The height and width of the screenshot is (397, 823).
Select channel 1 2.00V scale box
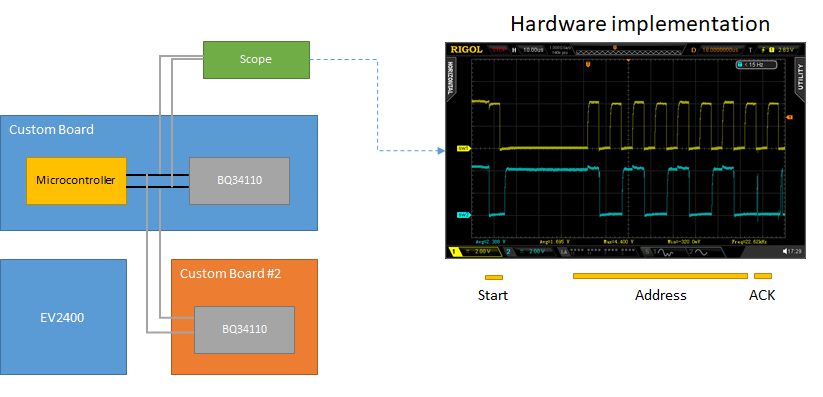[475, 252]
